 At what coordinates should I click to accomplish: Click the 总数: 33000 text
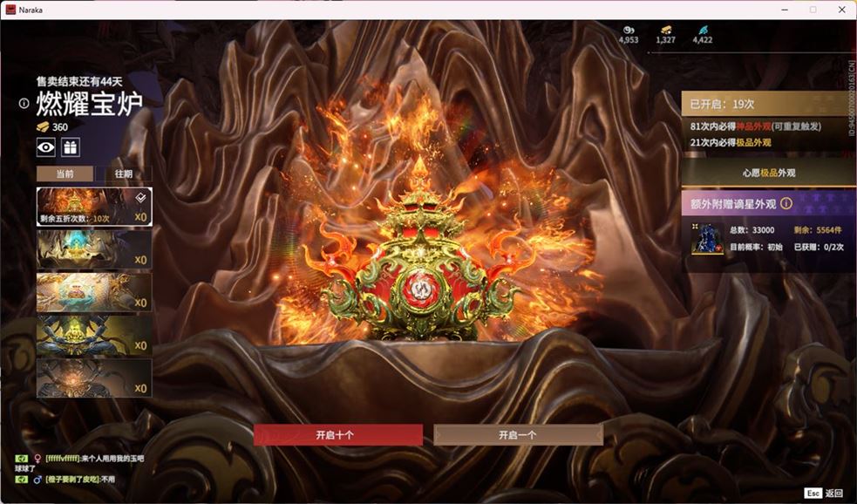click(x=752, y=230)
